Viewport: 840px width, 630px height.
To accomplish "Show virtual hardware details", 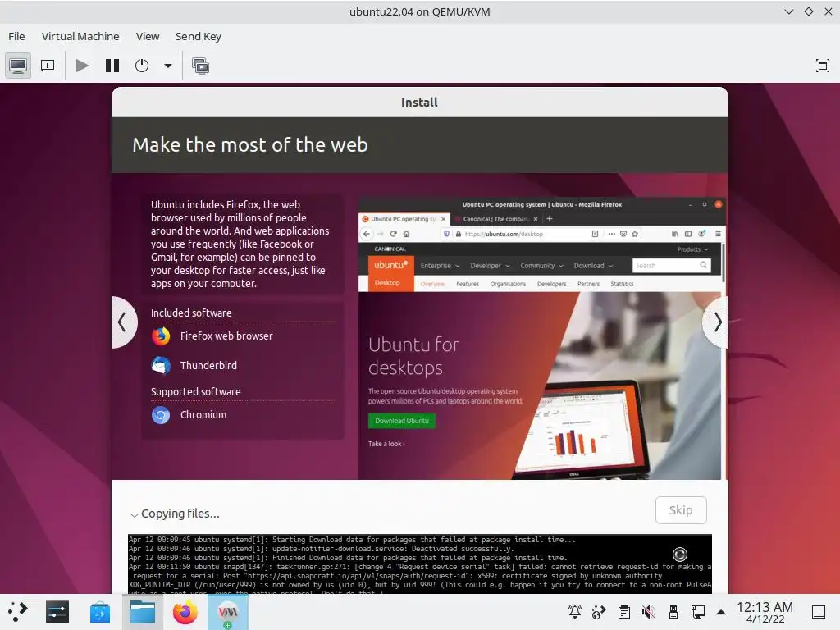I will point(48,66).
